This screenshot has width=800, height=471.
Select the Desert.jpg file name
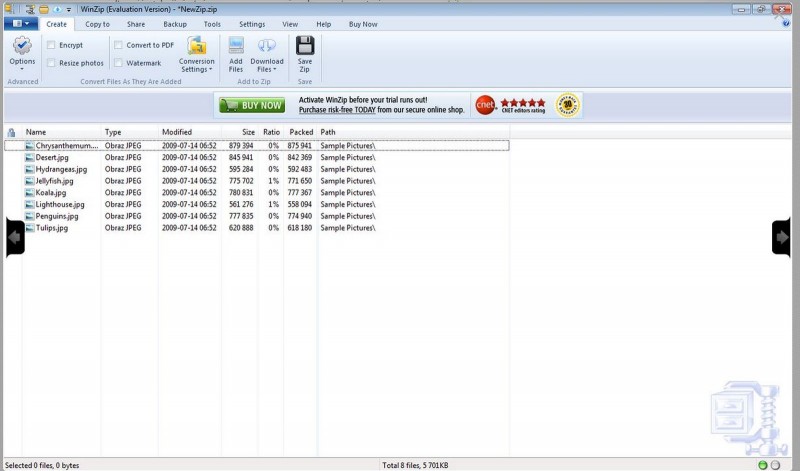[x=52, y=157]
